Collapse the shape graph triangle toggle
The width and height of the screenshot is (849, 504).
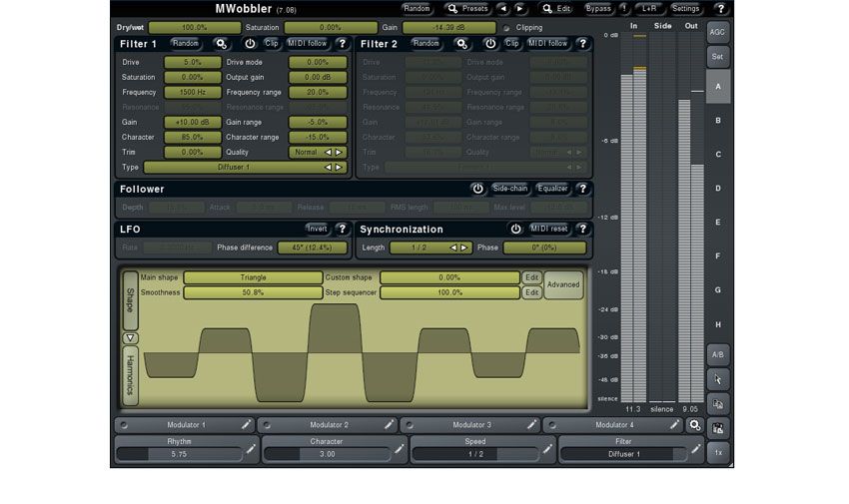(130, 338)
